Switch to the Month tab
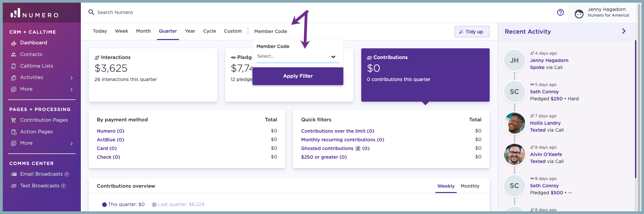The height and width of the screenshot is (214, 644). point(143,31)
